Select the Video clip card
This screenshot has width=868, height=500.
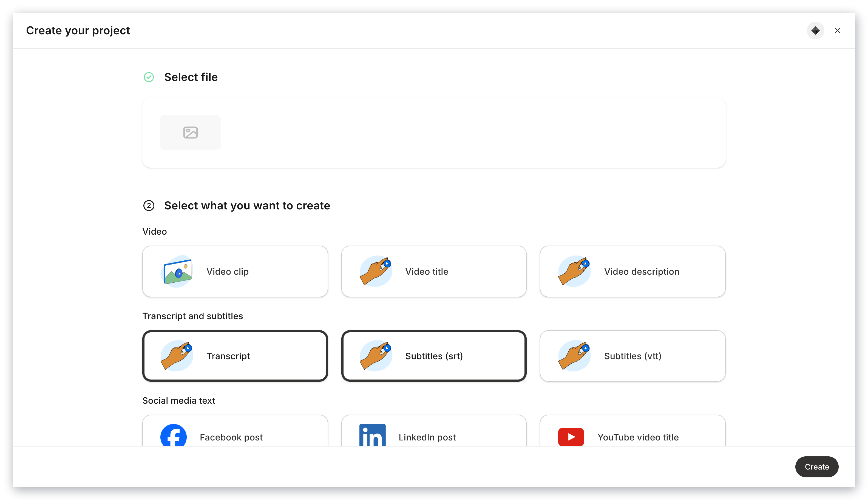point(235,271)
